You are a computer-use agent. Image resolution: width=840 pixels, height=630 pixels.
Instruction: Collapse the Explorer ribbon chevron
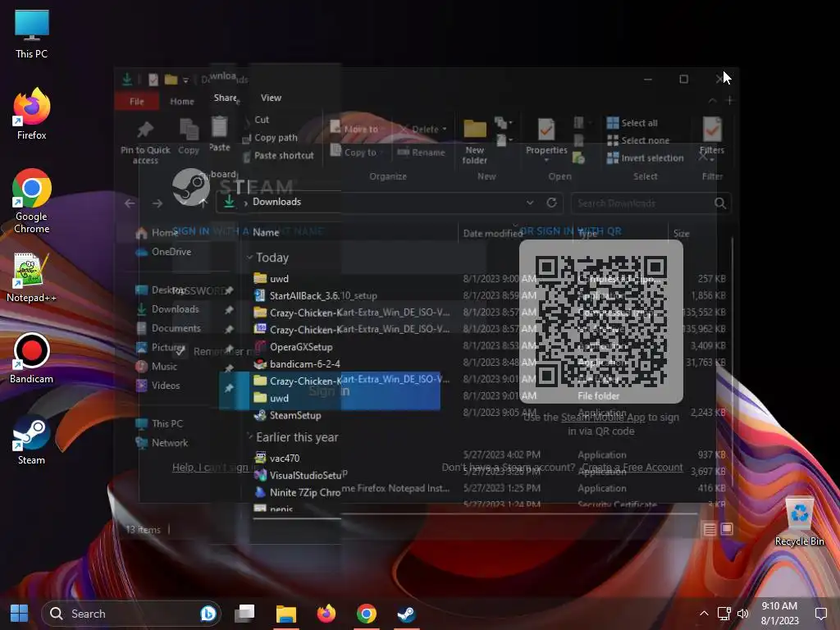[713, 100]
